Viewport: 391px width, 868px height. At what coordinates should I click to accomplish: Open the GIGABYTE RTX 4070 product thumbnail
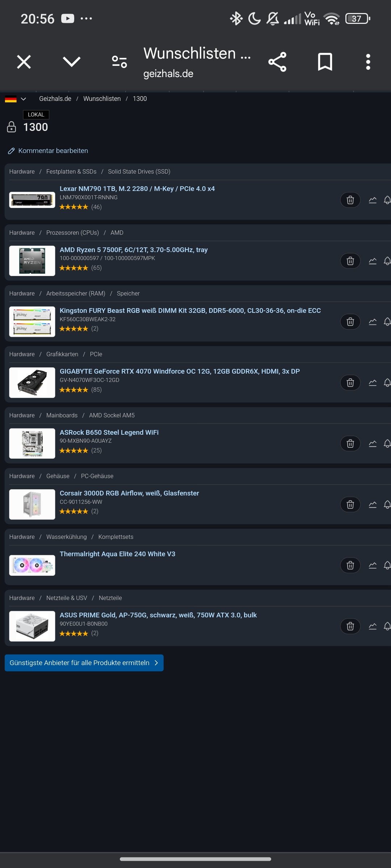coord(32,383)
